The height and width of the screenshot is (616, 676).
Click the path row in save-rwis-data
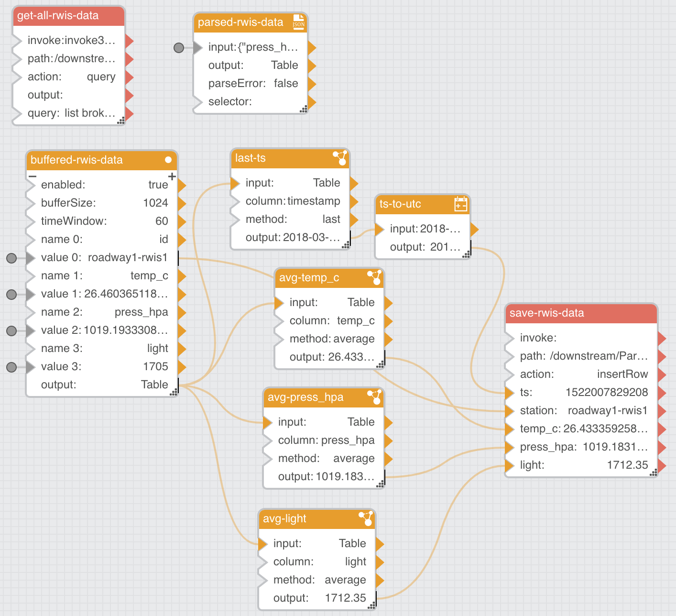581,356
